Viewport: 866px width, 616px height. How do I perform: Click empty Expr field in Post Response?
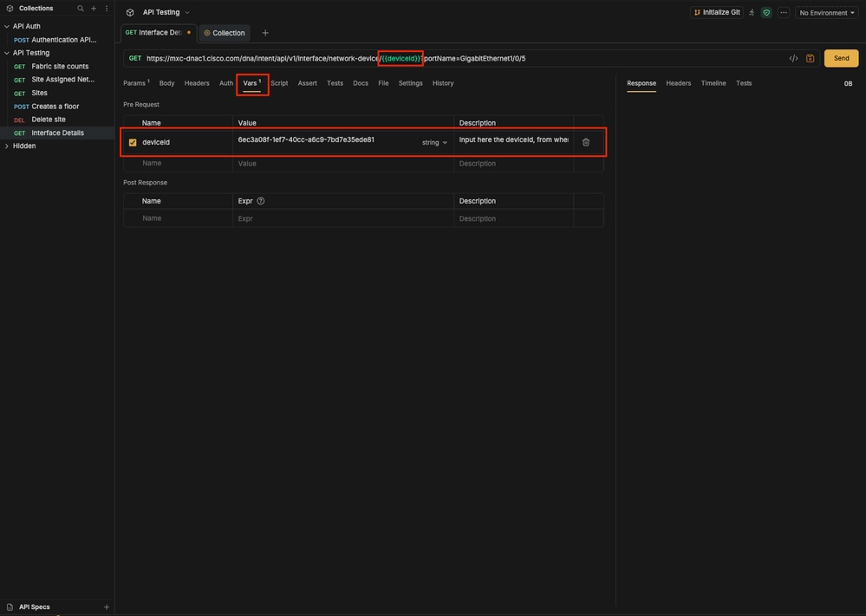point(342,218)
